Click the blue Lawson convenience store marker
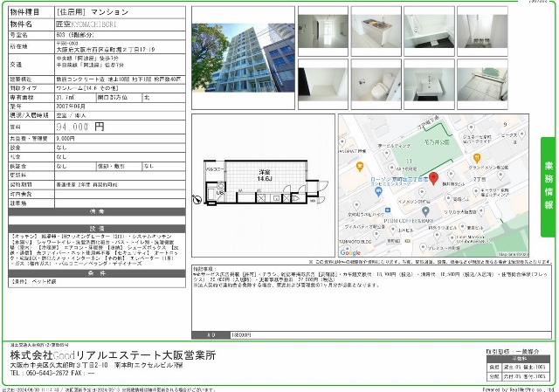The width and height of the screenshot is (559, 392). pos(378,192)
